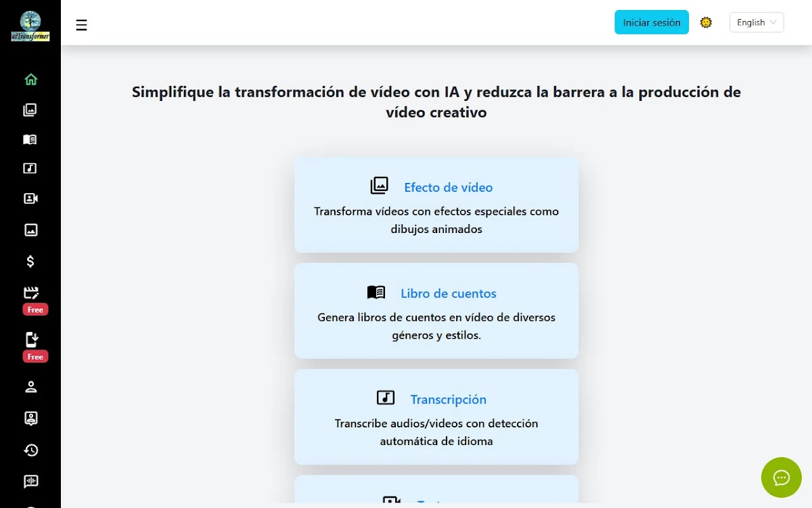Image resolution: width=812 pixels, height=508 pixels.
Task: Open the free phone download tool
Action: tap(30, 339)
